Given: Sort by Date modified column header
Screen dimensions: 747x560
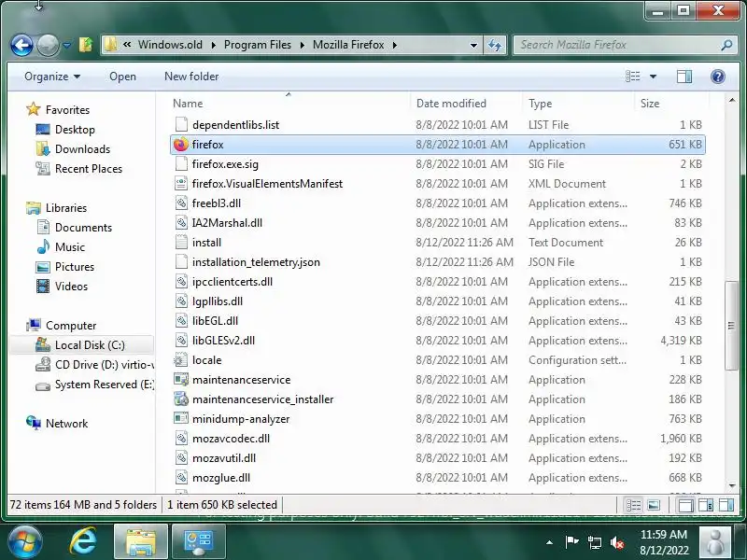Looking at the screenshot, I should click(x=451, y=104).
